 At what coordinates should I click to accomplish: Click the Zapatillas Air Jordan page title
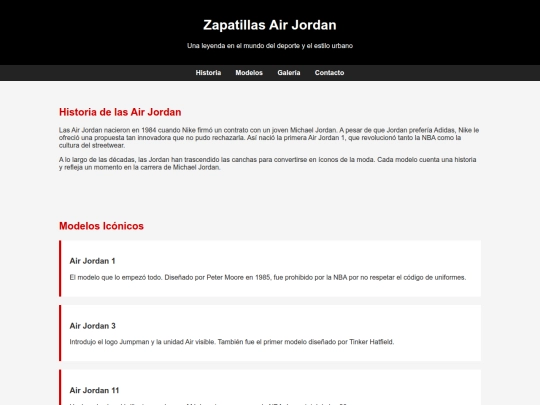click(270, 25)
